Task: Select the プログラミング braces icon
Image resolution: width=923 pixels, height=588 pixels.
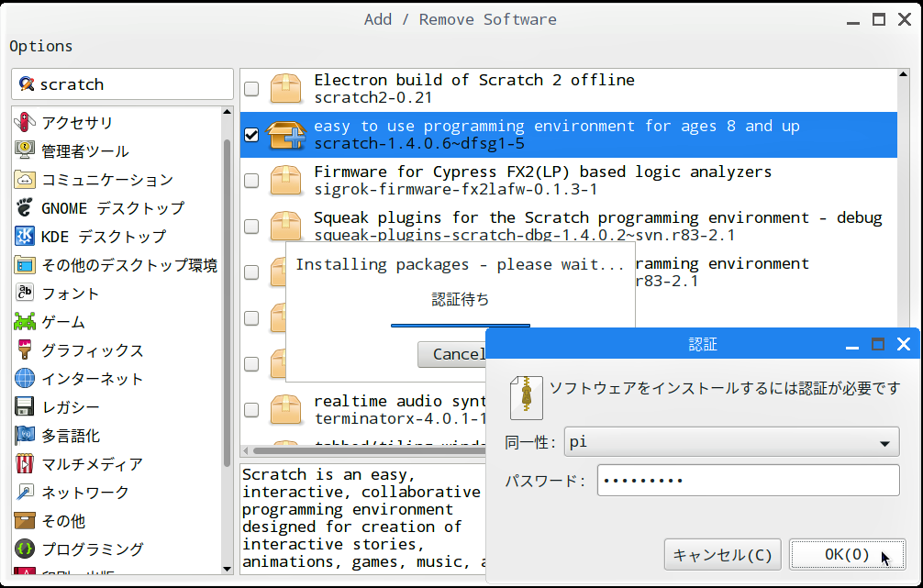Action: [24, 549]
